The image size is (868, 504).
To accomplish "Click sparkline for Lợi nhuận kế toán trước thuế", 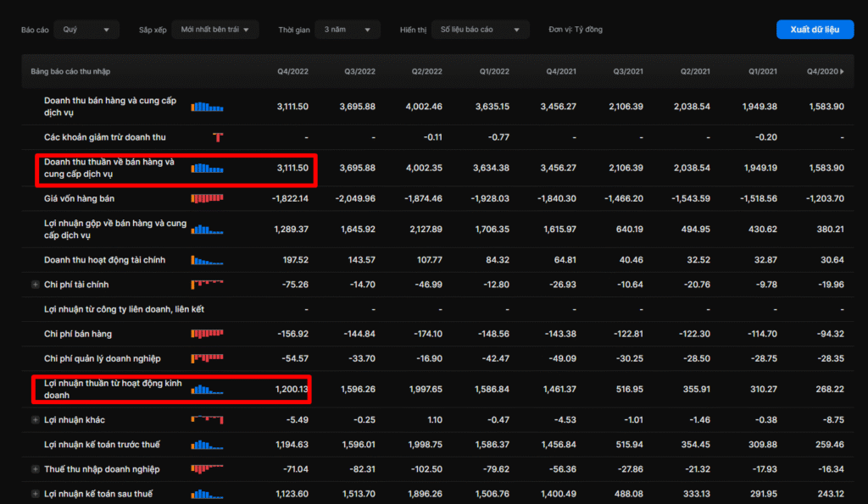I will pyautogui.click(x=207, y=445).
